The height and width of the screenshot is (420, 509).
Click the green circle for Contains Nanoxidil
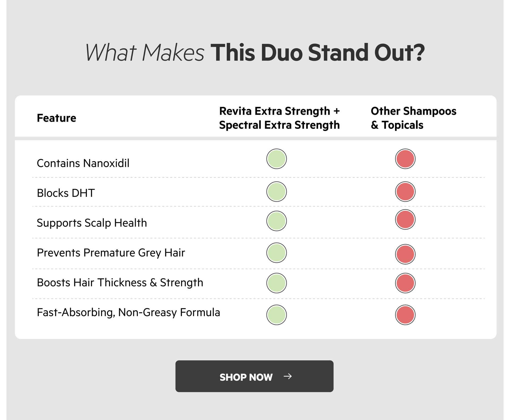point(277,159)
